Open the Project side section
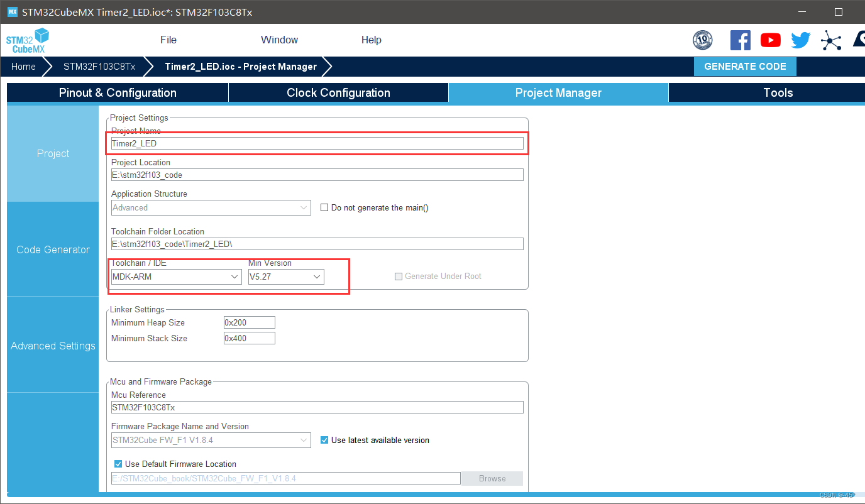Viewport: 865px width, 504px height. 53,153
